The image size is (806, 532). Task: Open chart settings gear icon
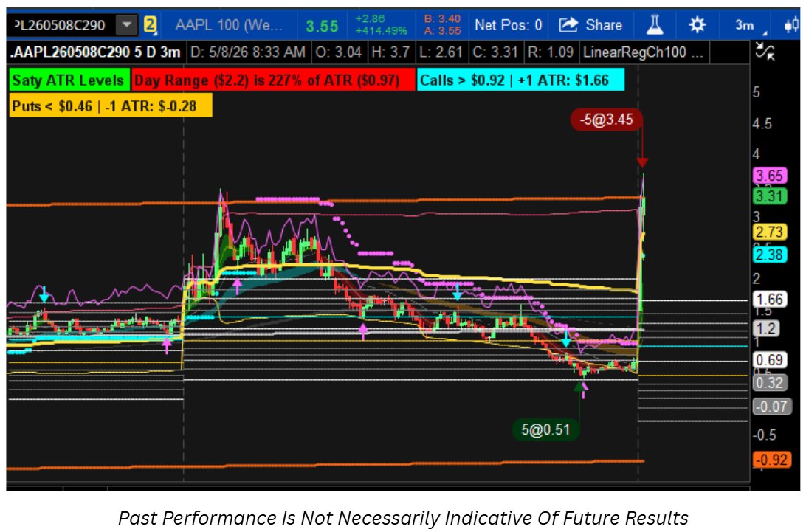(697, 24)
